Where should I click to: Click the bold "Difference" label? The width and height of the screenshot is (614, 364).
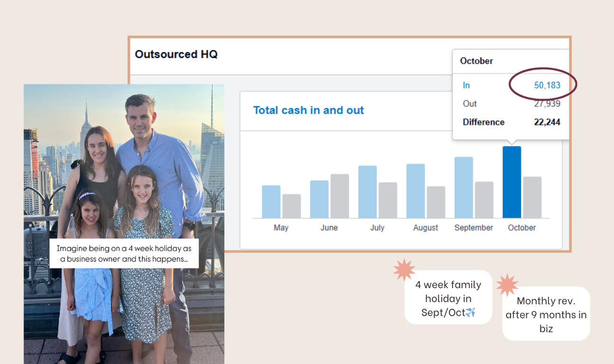click(x=484, y=122)
